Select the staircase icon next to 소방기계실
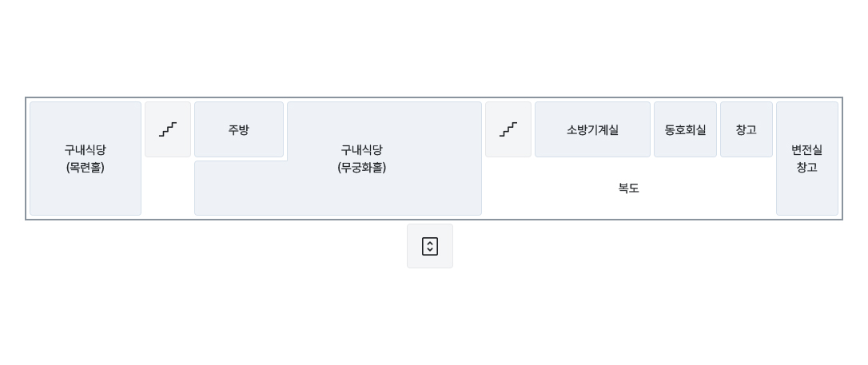The height and width of the screenshot is (365, 868). (508, 129)
